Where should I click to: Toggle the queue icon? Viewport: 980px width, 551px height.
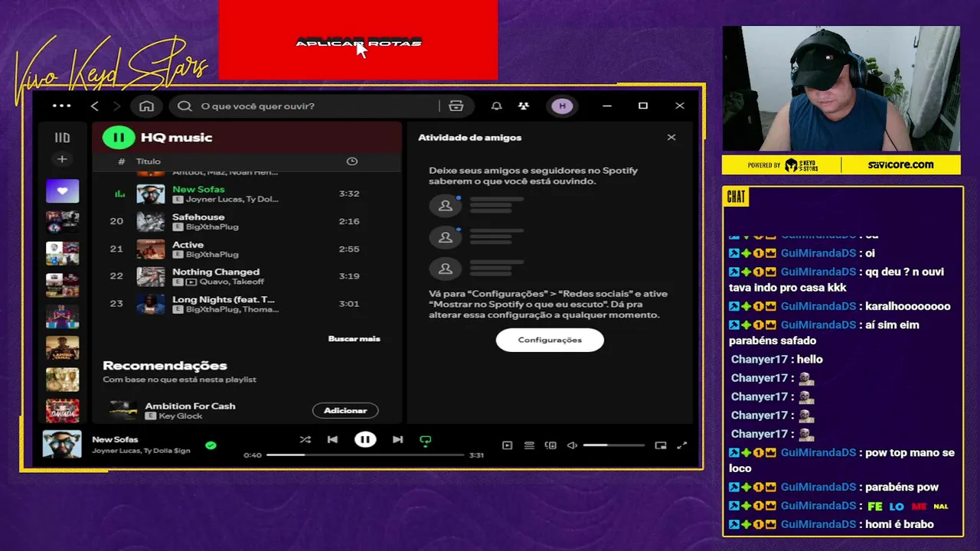[529, 445]
